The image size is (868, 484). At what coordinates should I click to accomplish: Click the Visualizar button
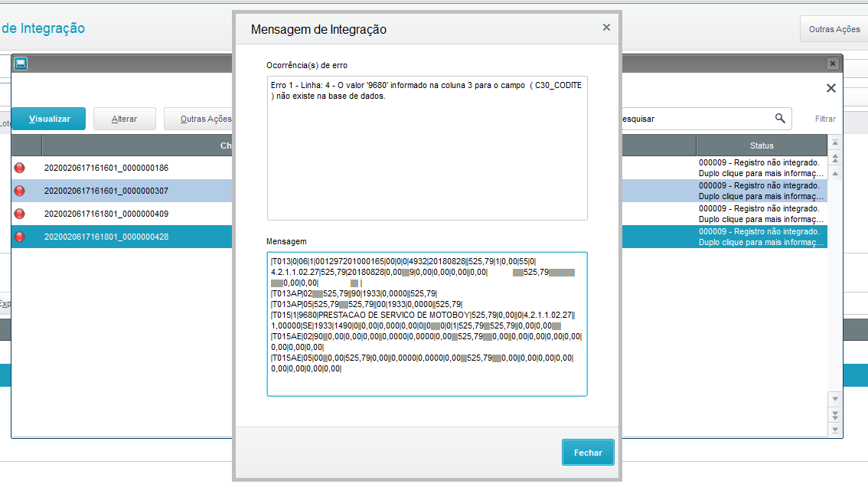(49, 119)
